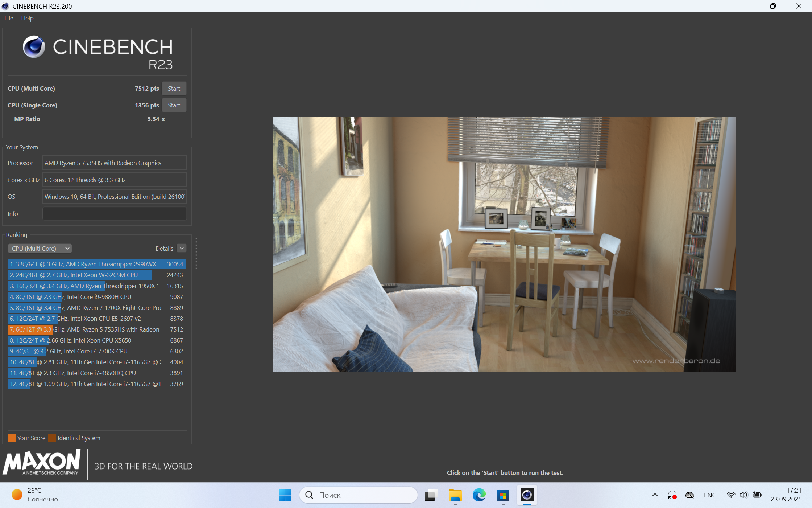Image resolution: width=812 pixels, height=508 pixels.
Task: Open the Help menu
Action: [x=27, y=18]
